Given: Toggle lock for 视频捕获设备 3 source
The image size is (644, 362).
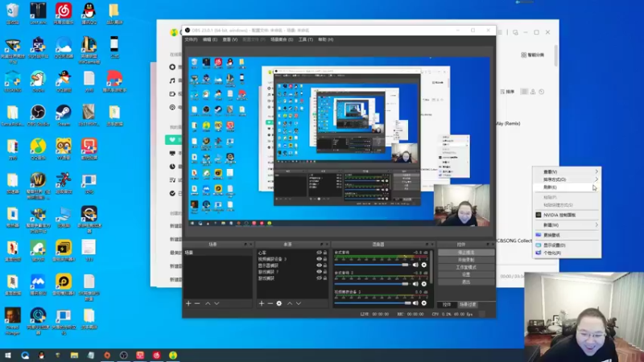Looking at the screenshot, I should (325, 259).
